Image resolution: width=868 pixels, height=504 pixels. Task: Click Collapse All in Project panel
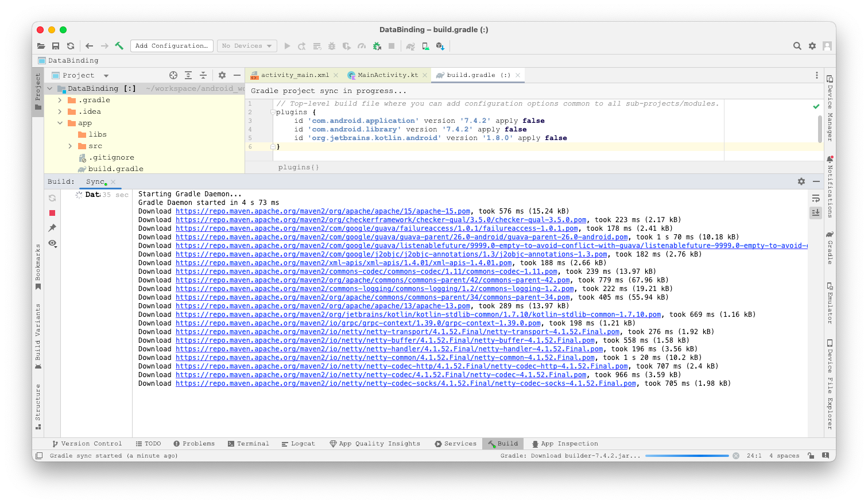point(203,75)
